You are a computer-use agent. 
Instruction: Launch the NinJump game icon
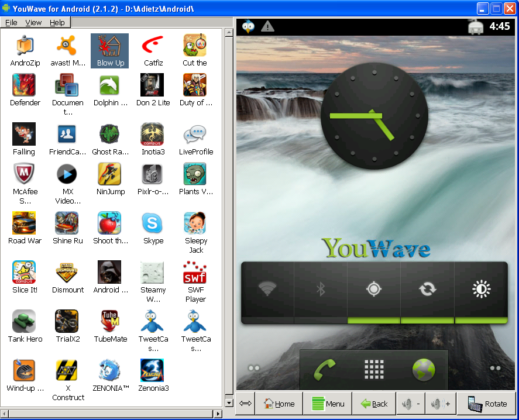tap(109, 174)
